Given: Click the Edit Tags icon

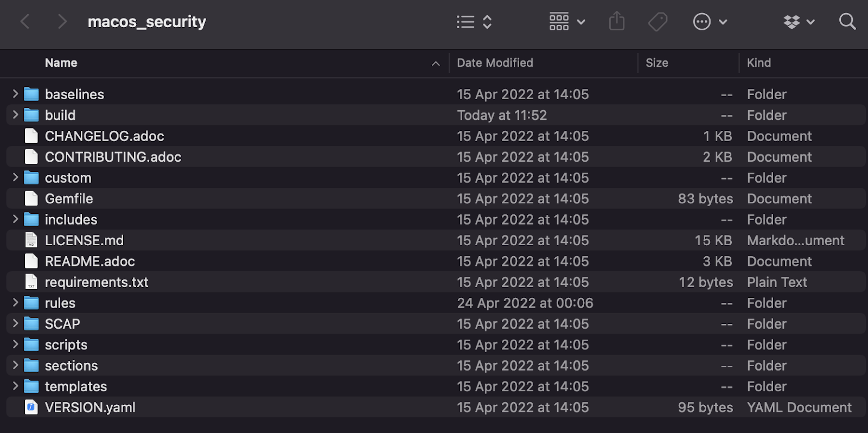Looking at the screenshot, I should (658, 22).
